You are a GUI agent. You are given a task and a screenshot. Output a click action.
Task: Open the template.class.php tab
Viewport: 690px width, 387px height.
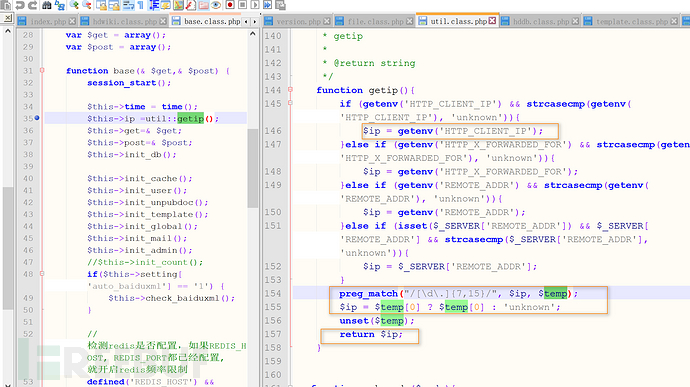(631, 21)
